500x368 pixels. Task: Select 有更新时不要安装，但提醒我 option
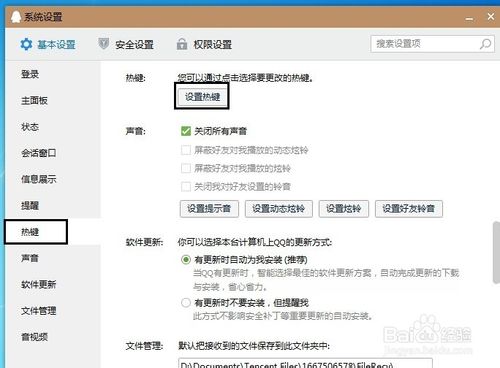(186, 303)
